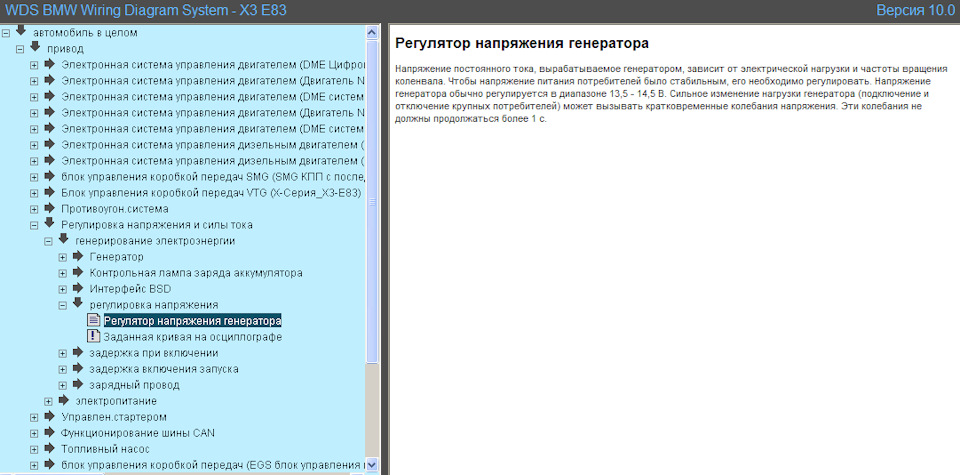This screenshot has height=475, width=960.
Task: Click the document icon beside Регулятор напряжения генератора
Action: [93, 320]
